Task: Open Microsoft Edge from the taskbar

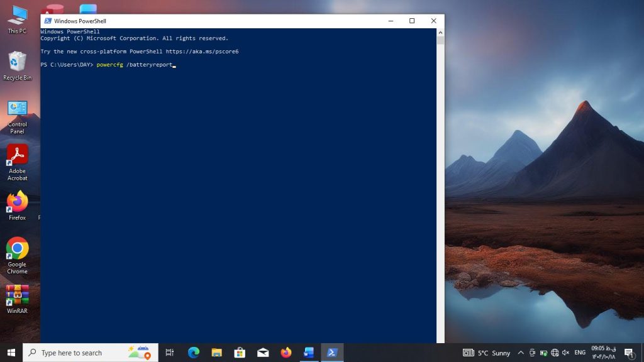Action: click(x=193, y=353)
